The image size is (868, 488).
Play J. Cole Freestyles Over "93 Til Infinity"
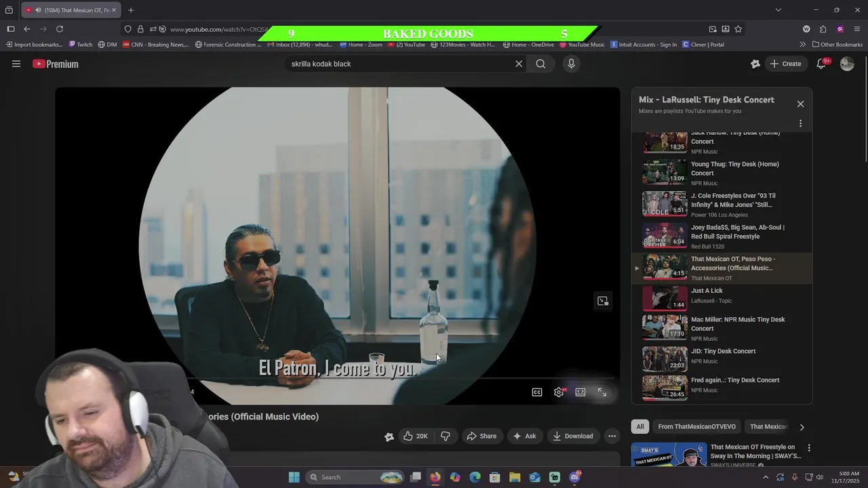(x=722, y=205)
